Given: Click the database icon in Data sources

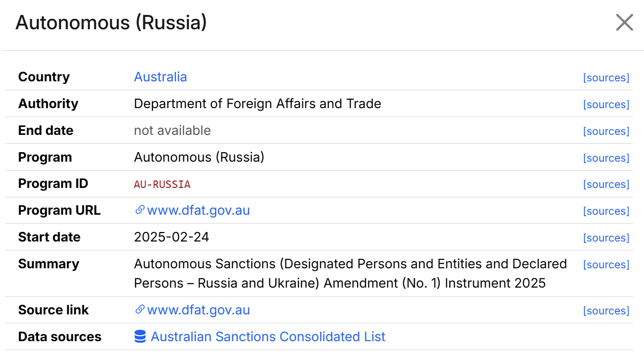Looking at the screenshot, I should point(140,337).
